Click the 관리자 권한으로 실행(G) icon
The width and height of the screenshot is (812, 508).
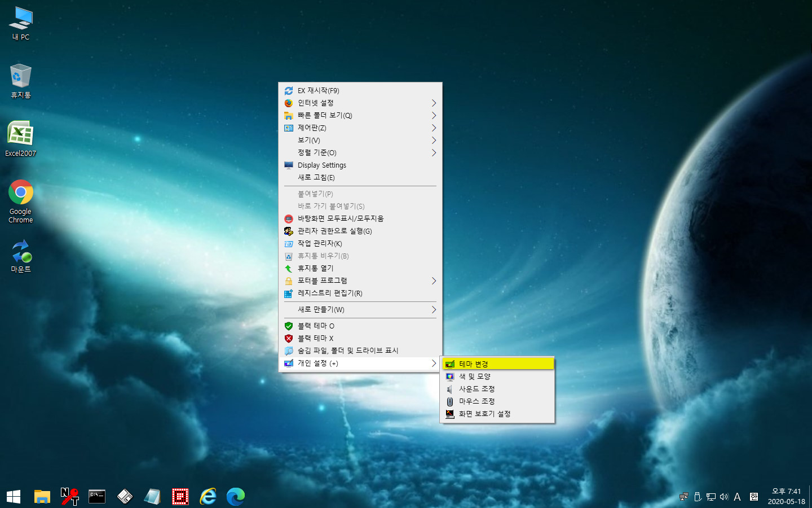[x=289, y=231]
